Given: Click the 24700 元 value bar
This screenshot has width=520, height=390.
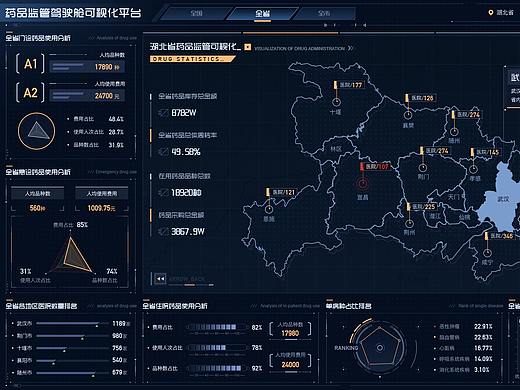Looking at the screenshot, I should 88,96.
